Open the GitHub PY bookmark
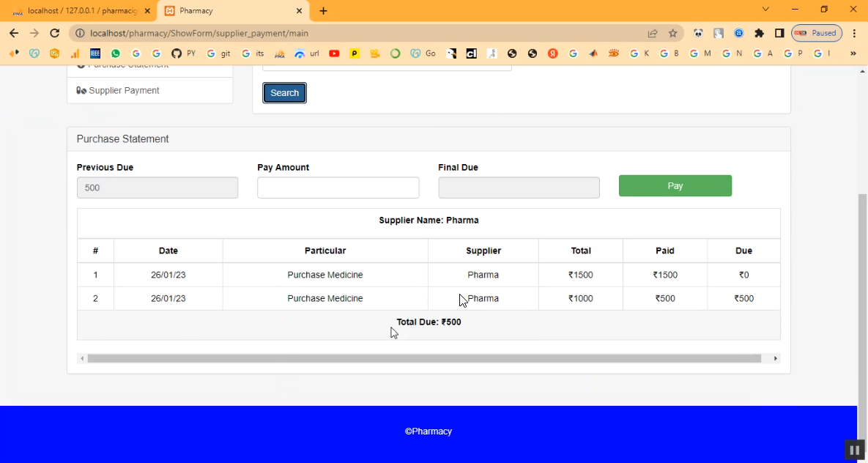The height and width of the screenshot is (463, 868). coord(183,53)
